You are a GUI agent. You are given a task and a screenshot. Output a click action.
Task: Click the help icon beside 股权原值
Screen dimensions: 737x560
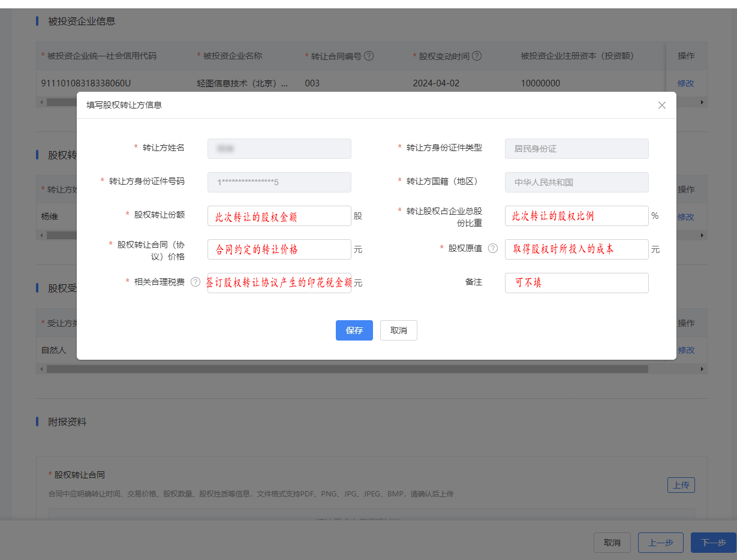tap(493, 248)
